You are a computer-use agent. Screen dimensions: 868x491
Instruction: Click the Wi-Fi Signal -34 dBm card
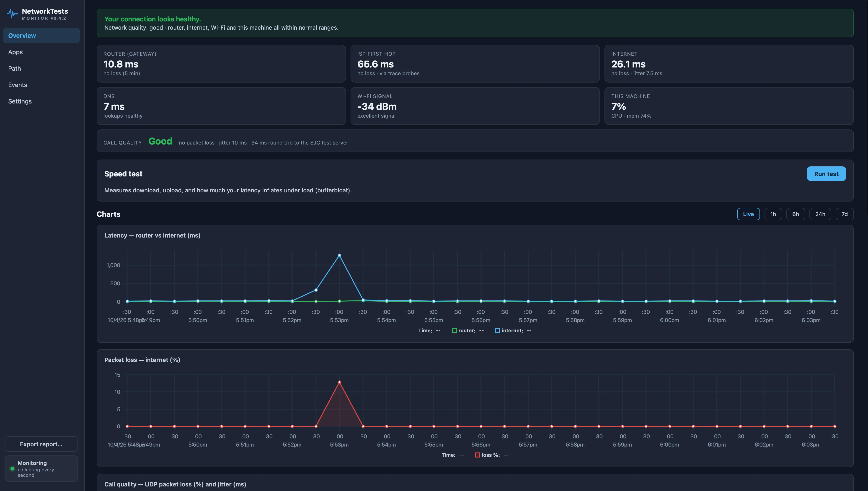click(x=475, y=106)
